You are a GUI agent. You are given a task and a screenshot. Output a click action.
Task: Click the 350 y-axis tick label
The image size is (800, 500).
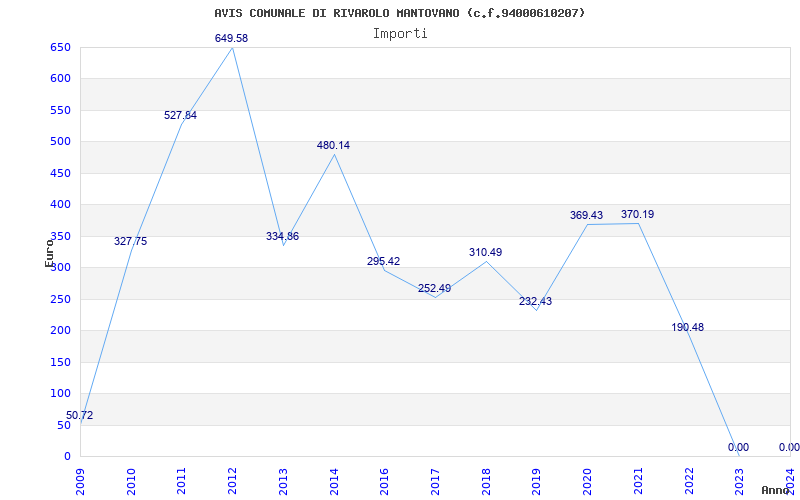60,236
